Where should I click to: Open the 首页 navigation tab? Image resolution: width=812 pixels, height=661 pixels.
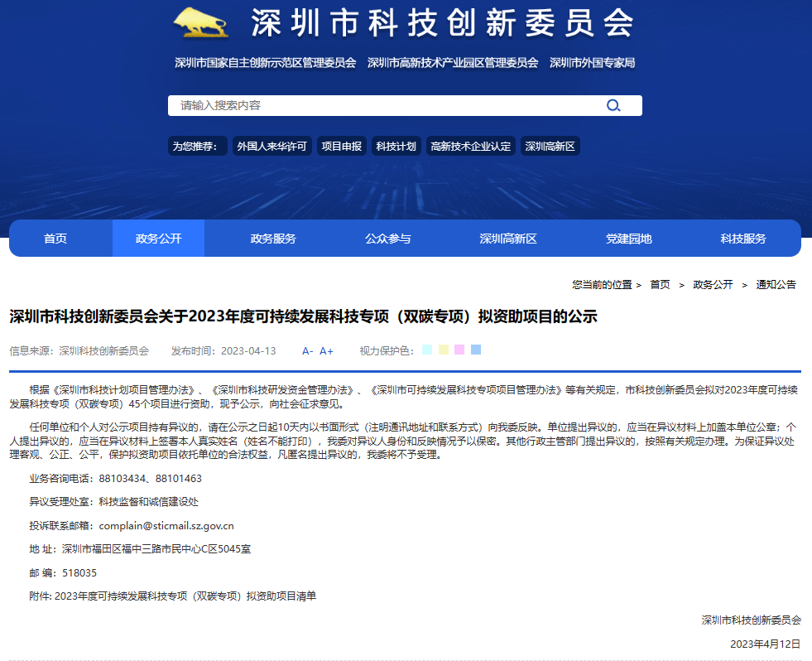tap(55, 239)
